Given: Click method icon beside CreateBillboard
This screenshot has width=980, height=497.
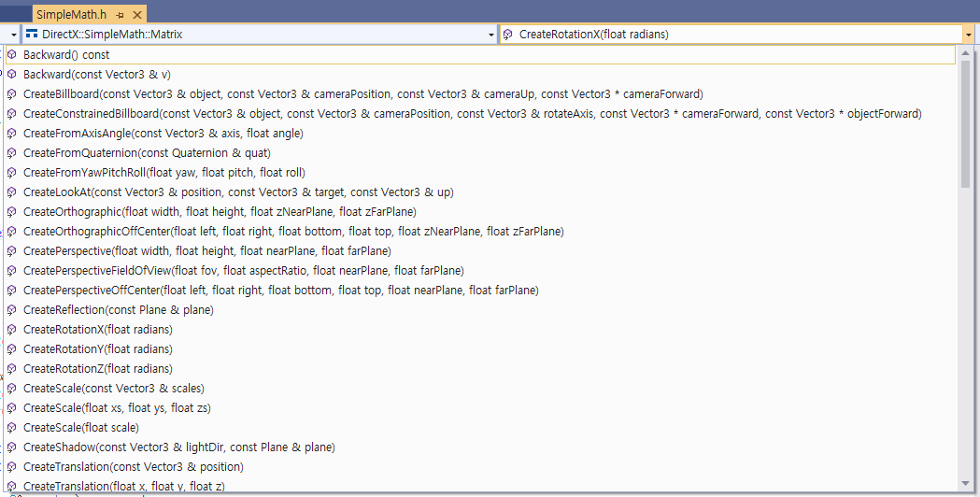Looking at the screenshot, I should click(x=12, y=94).
